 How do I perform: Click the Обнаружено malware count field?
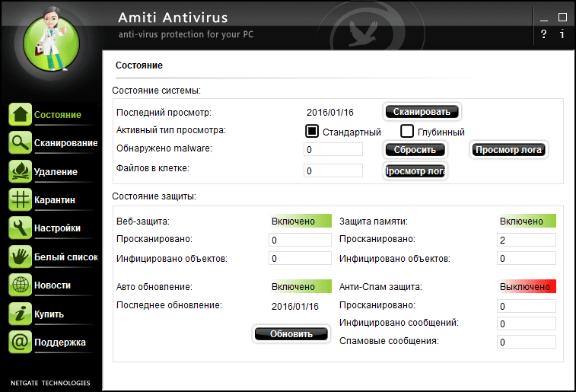333,150
